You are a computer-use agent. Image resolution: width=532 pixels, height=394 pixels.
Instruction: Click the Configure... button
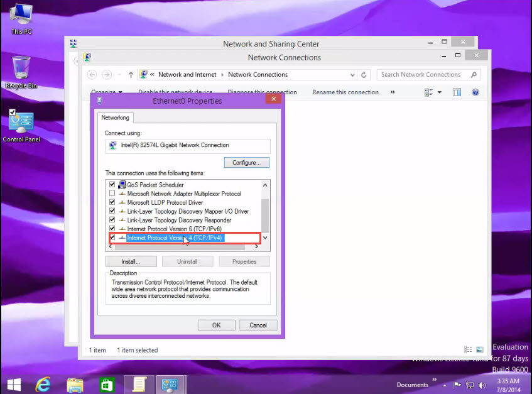[247, 163]
